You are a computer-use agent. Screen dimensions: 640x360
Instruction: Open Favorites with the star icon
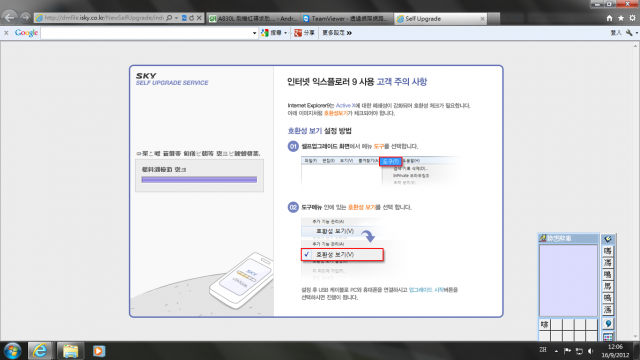621,18
